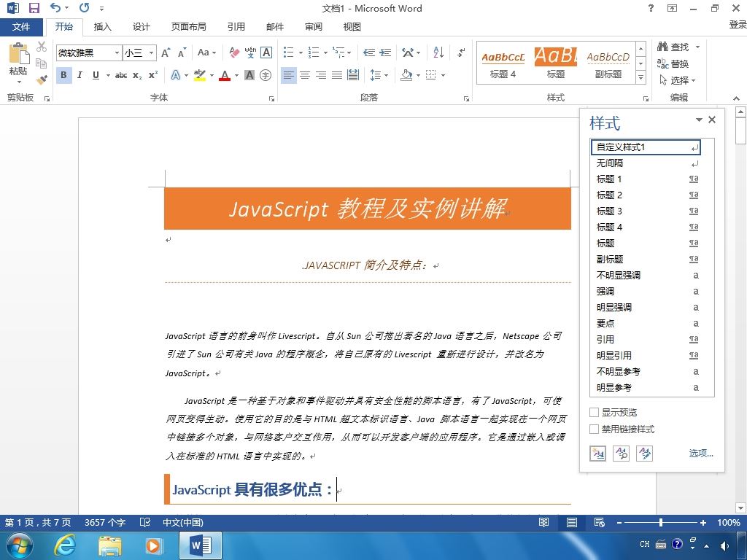Justify the paragraph text
The width and height of the screenshot is (747, 560).
[x=337, y=75]
